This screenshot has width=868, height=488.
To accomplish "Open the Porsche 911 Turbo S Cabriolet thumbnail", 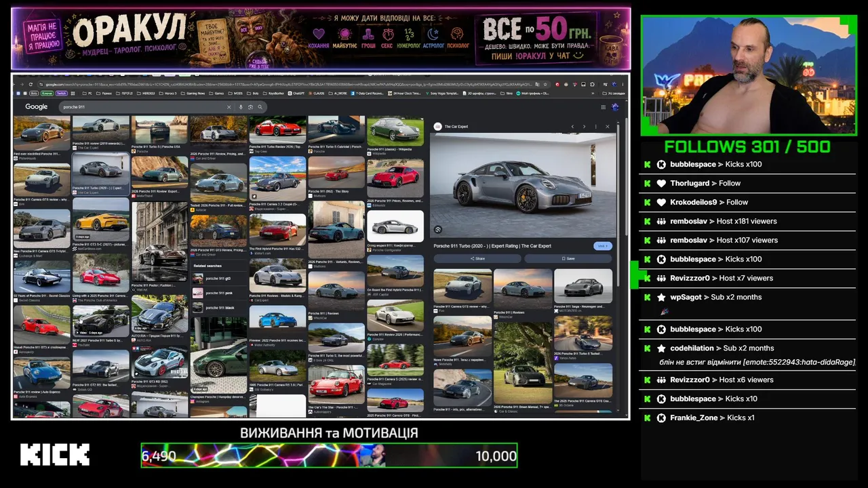I will point(336,130).
